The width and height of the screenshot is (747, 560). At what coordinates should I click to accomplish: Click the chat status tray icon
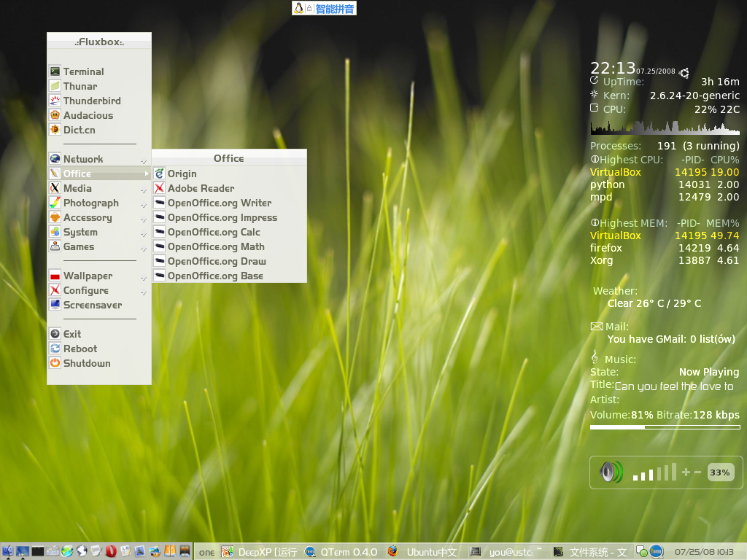pyautogui.click(x=642, y=551)
